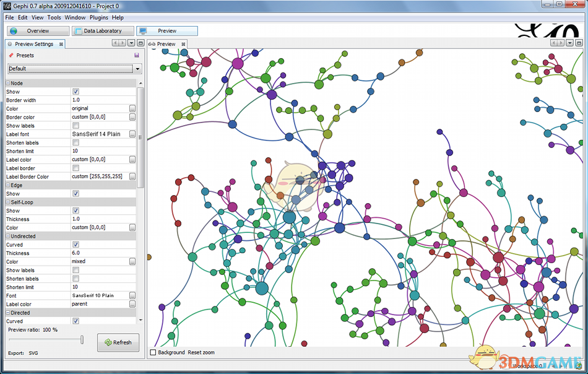Screen dimensions: 588x374
Task: Adjust the Preview ratio slider
Action: tap(82, 339)
